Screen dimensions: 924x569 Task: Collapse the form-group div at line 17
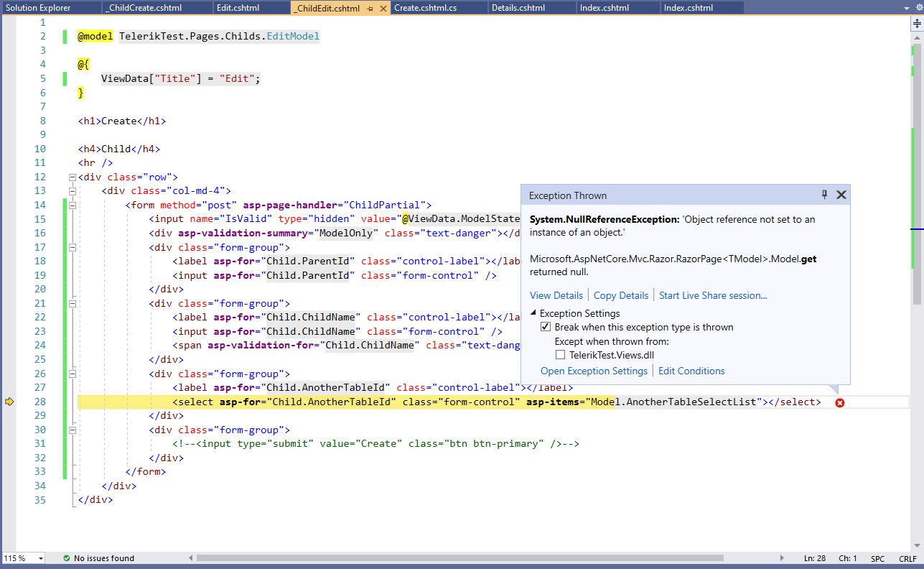(73, 247)
